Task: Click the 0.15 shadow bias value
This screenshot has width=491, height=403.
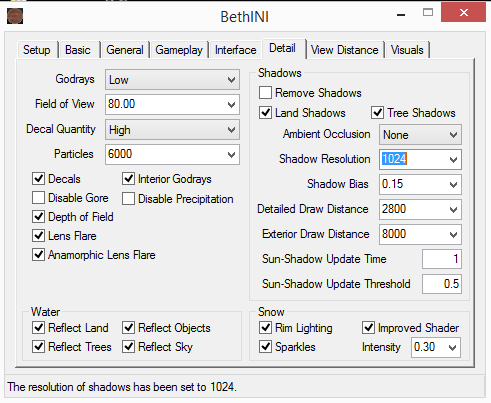Action: coord(392,184)
